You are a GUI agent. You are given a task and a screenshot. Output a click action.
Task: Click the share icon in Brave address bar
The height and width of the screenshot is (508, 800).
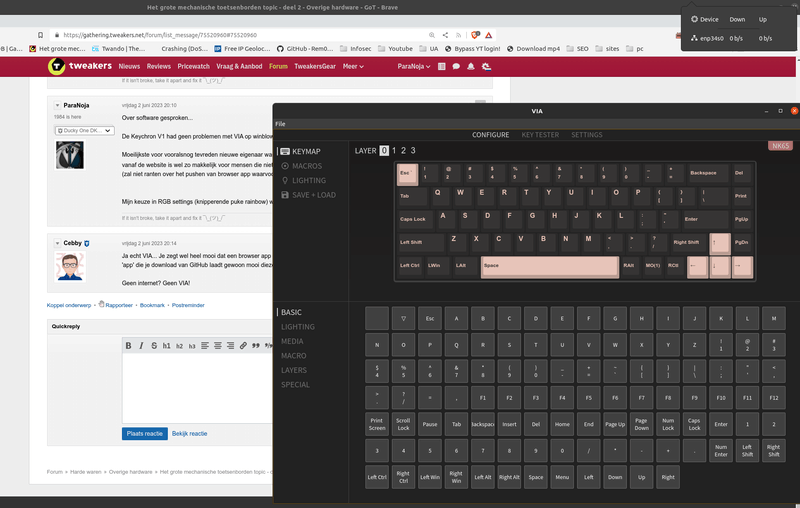pos(445,35)
